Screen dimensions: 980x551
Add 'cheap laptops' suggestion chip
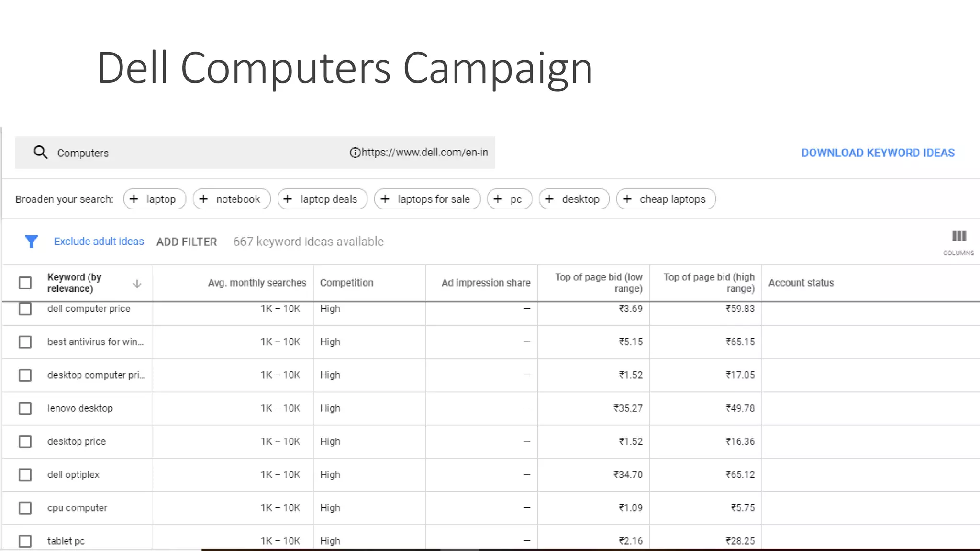666,199
